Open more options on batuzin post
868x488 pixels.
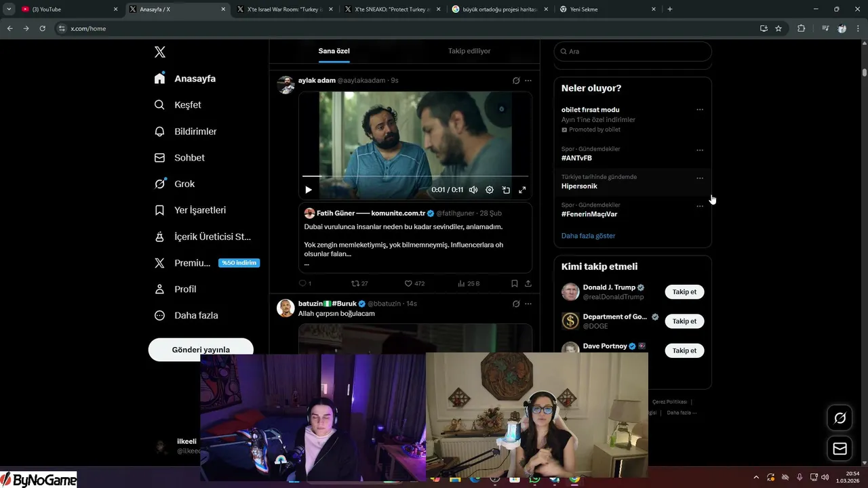(528, 304)
